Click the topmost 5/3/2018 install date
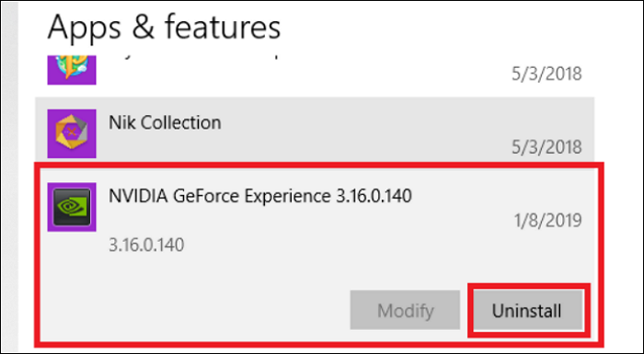This screenshot has height=354, width=644. click(x=546, y=74)
